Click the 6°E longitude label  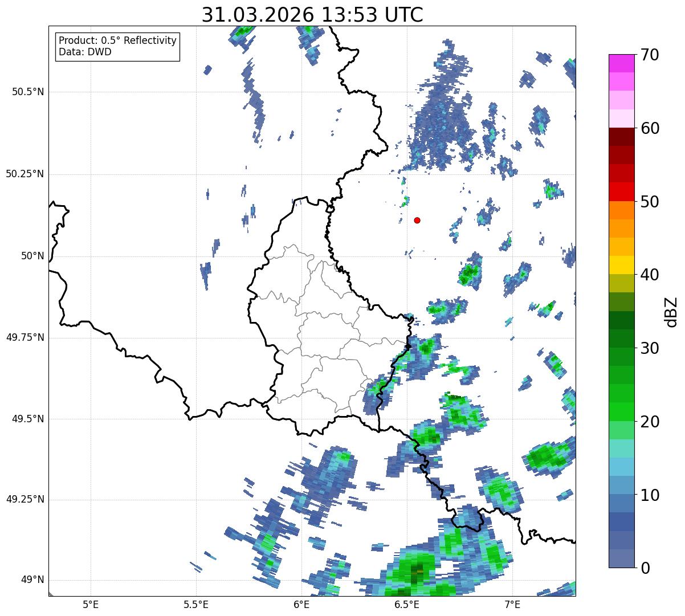pyautogui.click(x=301, y=604)
